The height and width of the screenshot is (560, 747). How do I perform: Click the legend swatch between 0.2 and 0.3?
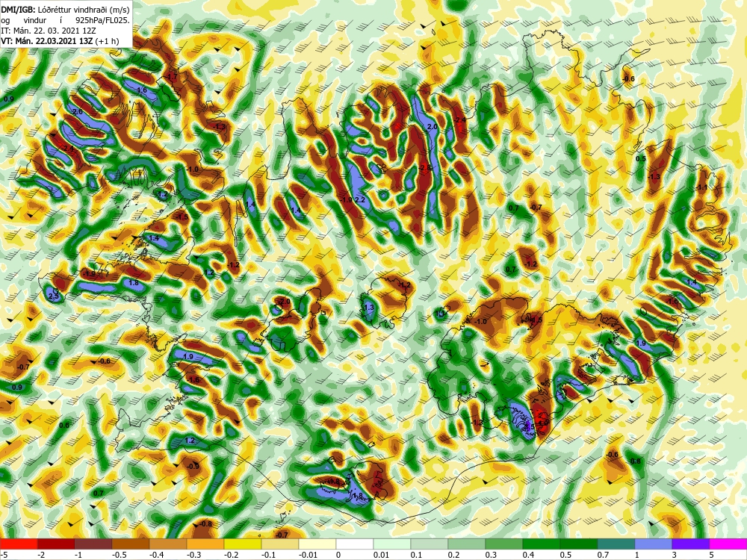(x=467, y=544)
